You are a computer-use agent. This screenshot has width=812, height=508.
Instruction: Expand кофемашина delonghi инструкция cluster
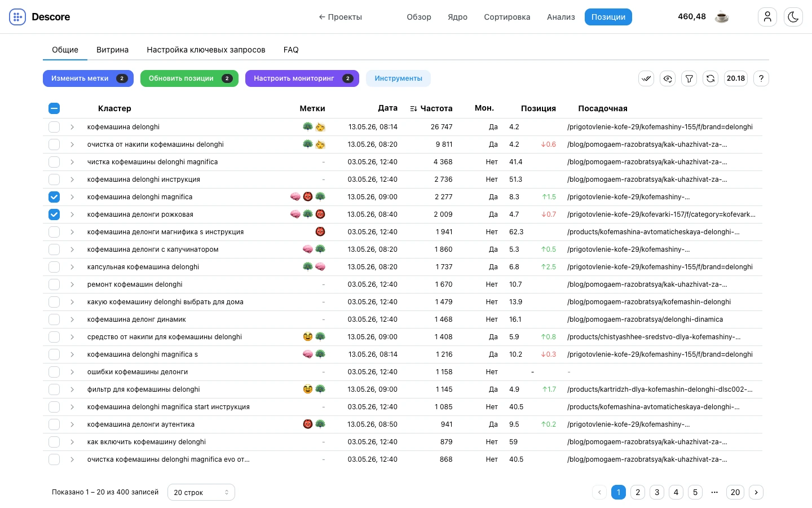(x=72, y=179)
